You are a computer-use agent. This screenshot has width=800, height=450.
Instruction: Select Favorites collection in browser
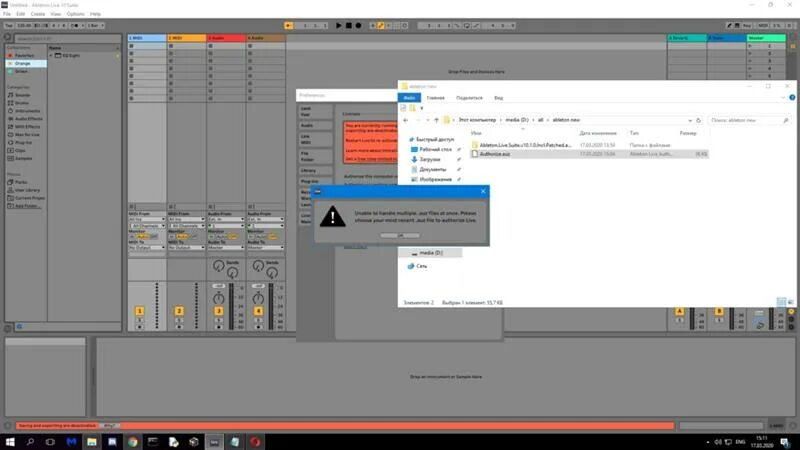(x=24, y=55)
